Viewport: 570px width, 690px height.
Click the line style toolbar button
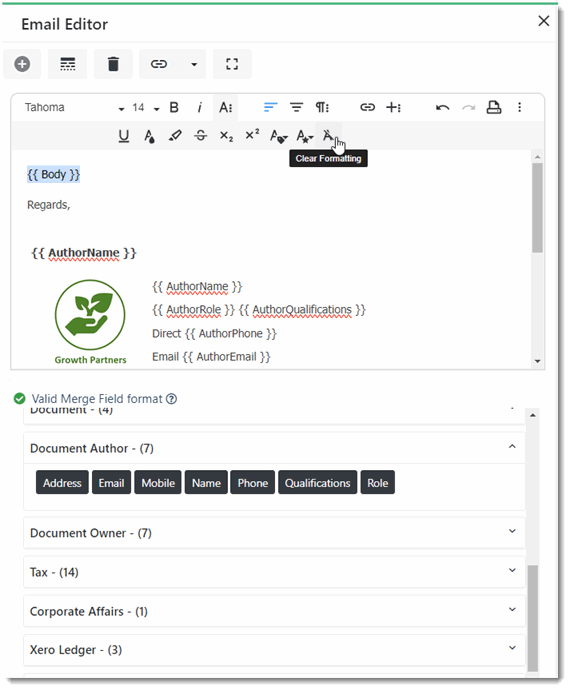click(x=67, y=64)
